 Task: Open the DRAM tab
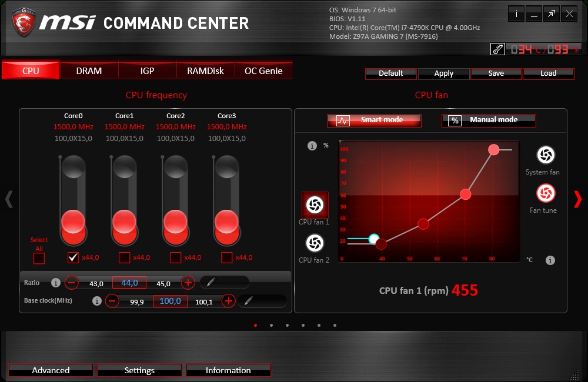pyautogui.click(x=89, y=71)
